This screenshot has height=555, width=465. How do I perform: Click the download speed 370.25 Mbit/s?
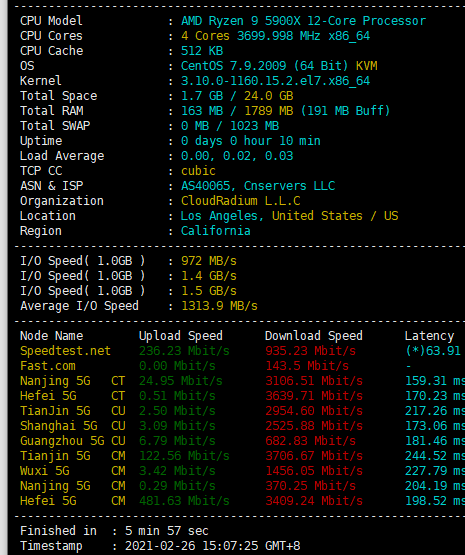coord(311,486)
